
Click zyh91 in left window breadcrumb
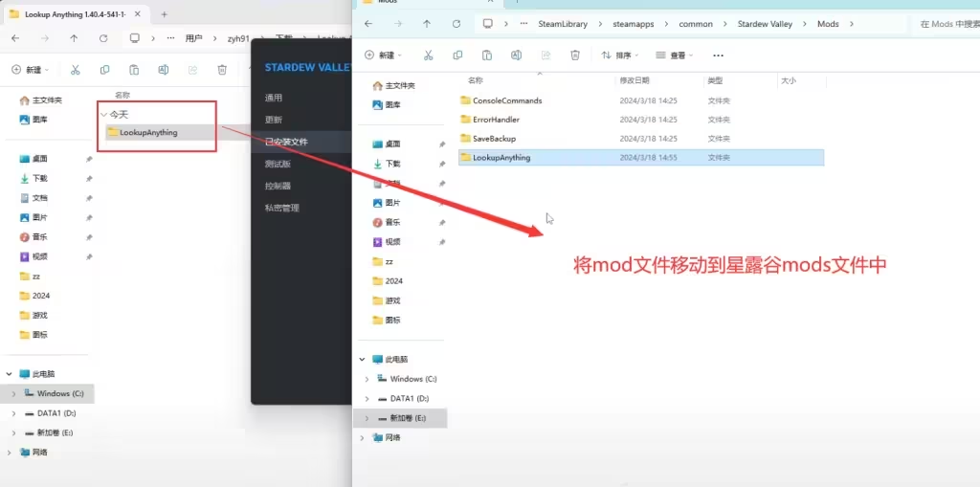(238, 38)
